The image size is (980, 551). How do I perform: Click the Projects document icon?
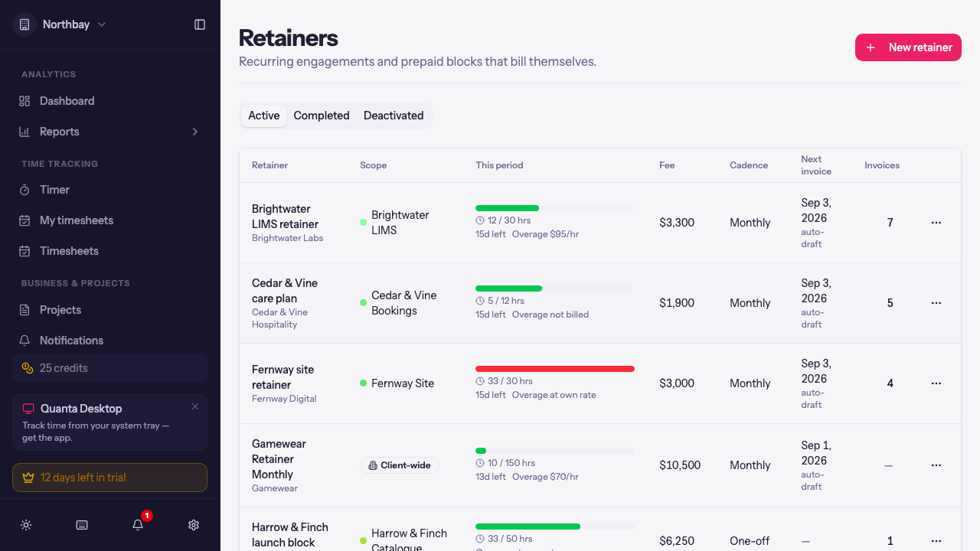click(x=24, y=310)
